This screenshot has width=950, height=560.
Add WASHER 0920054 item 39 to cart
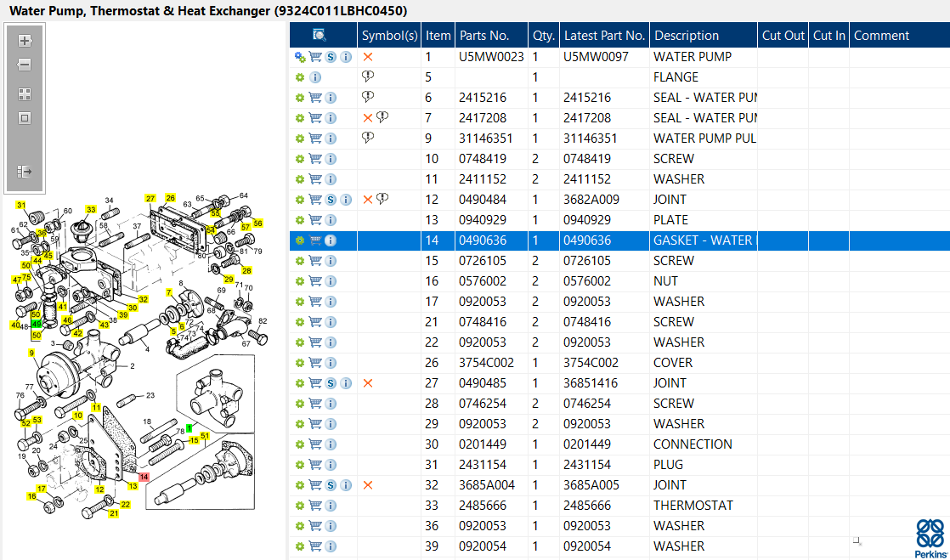point(315,546)
